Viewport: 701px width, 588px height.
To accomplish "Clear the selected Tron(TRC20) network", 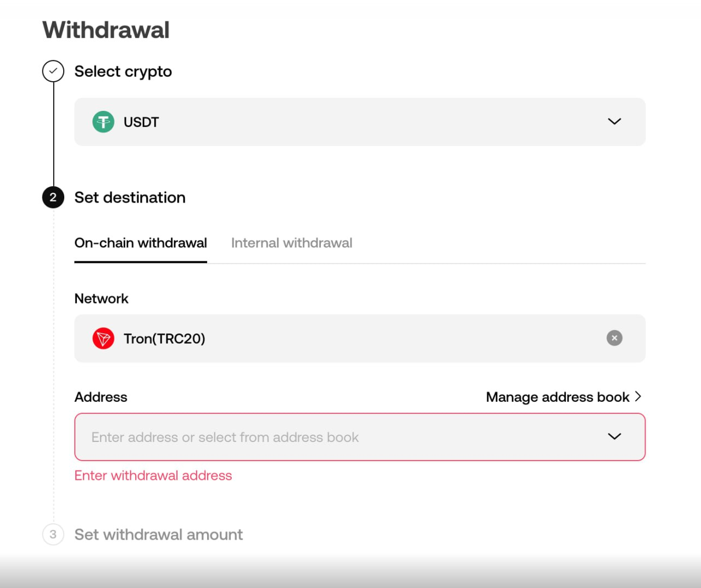I will click(614, 338).
